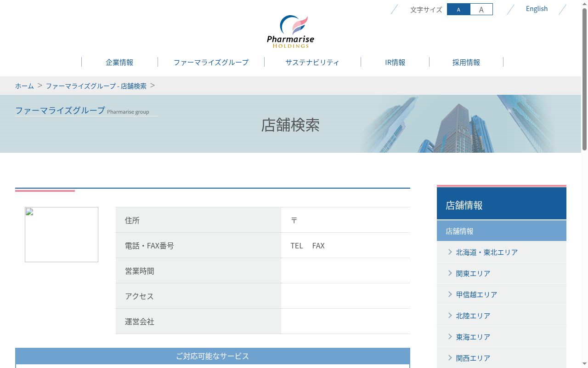The width and height of the screenshot is (588, 368).
Task: Click the 店舗検索 page title
Action: [x=290, y=125]
